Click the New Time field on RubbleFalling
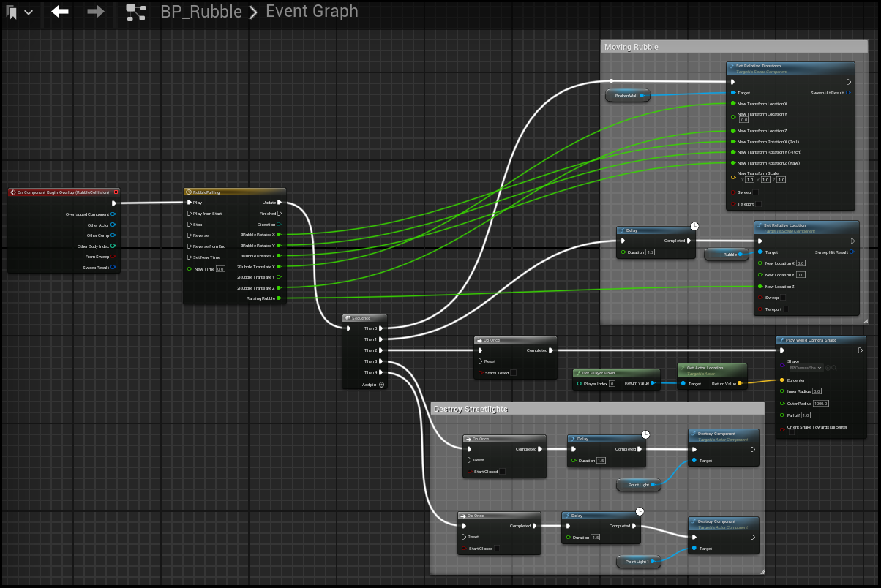881x588 pixels. (x=220, y=269)
